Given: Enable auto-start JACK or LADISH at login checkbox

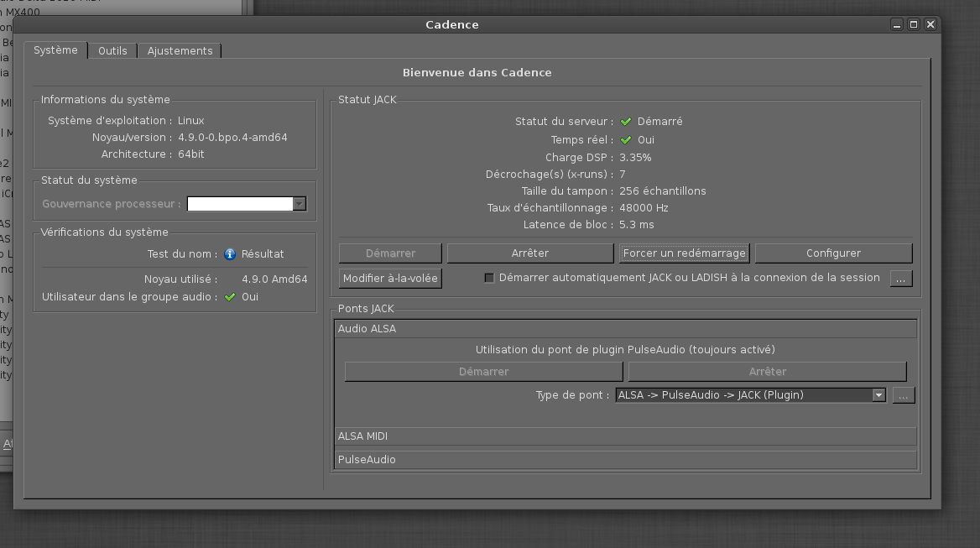Looking at the screenshot, I should (x=489, y=278).
